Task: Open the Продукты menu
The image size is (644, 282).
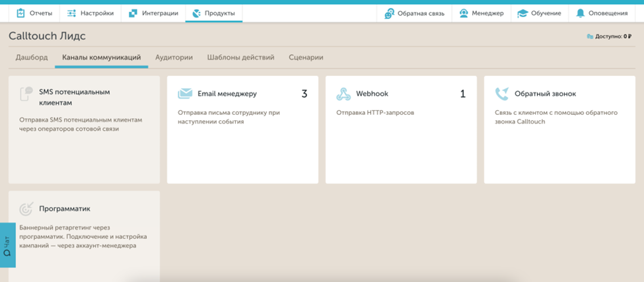Action: (213, 13)
